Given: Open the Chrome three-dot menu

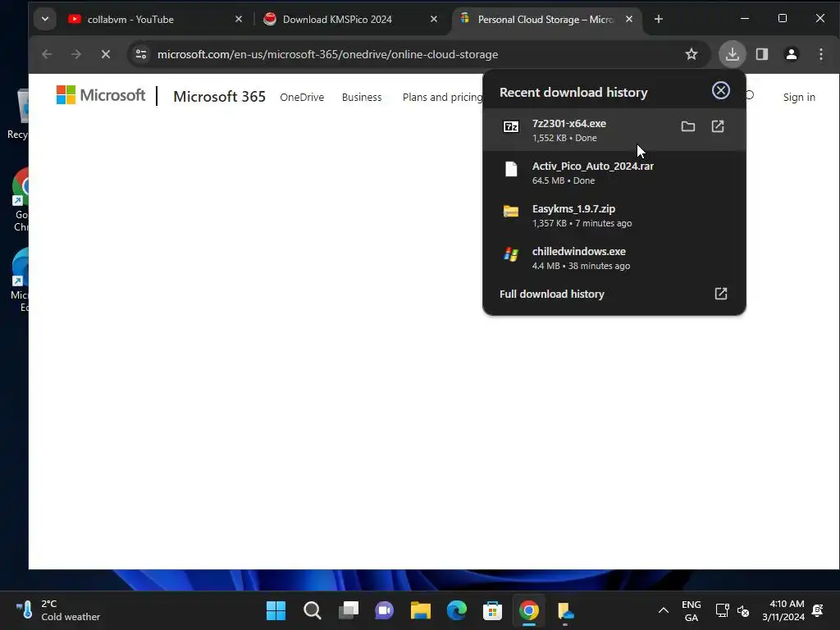Looking at the screenshot, I should coord(820,54).
